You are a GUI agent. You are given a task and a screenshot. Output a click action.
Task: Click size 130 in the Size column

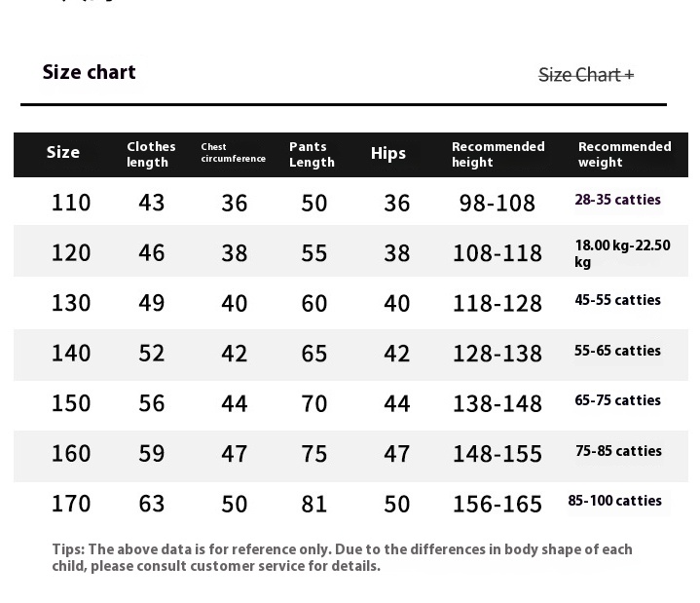point(71,303)
